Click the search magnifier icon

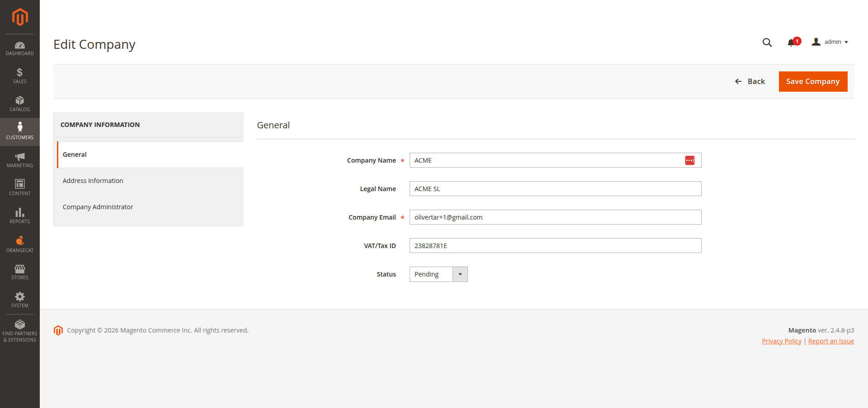767,42
